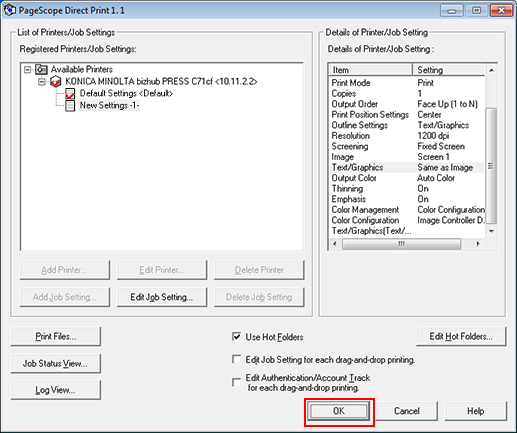
Task: Select the Text/Graphics row
Action: click(x=407, y=167)
